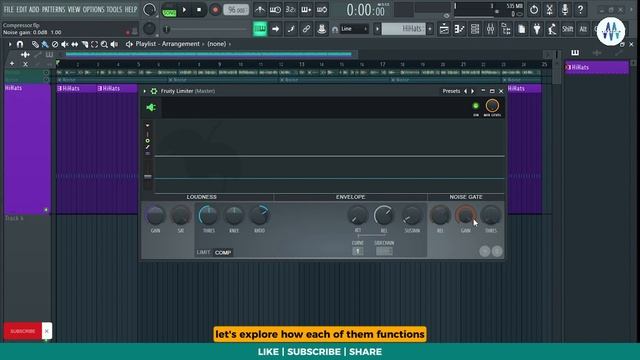Open the EDIT menu
This screenshot has height=360, width=640.
(x=22, y=9)
